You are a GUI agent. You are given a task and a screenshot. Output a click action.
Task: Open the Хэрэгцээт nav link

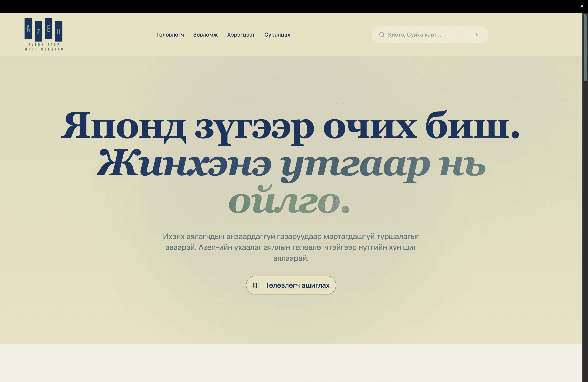tap(241, 35)
